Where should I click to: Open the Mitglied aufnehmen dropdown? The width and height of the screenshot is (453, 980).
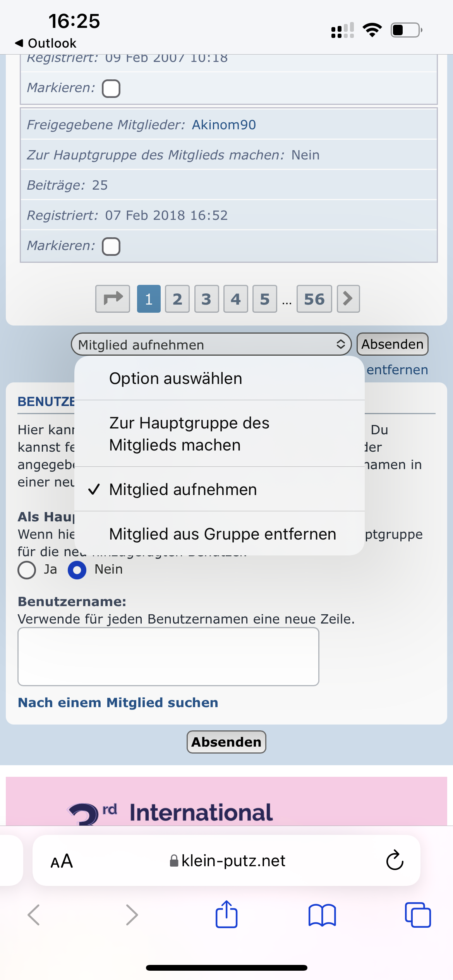pos(211,344)
